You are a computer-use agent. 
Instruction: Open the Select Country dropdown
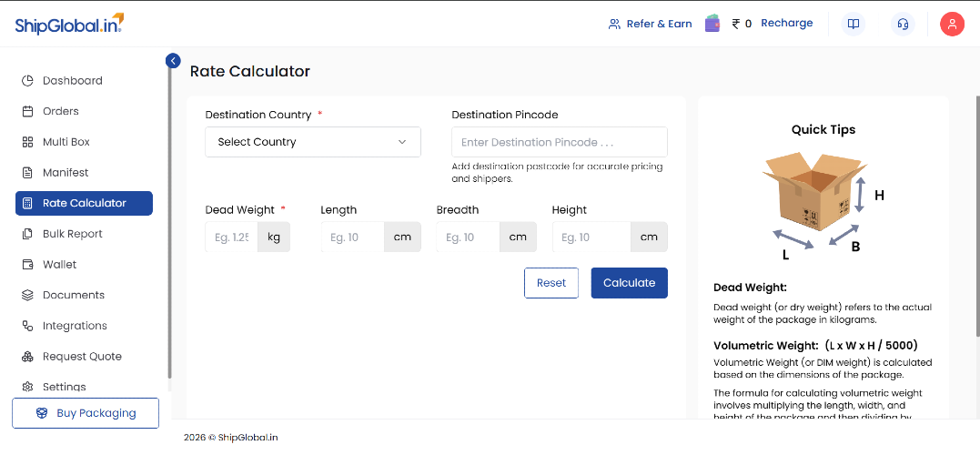(x=312, y=142)
